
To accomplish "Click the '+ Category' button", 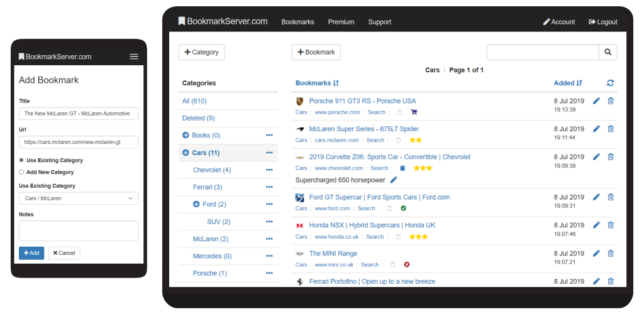I will coord(202,53).
